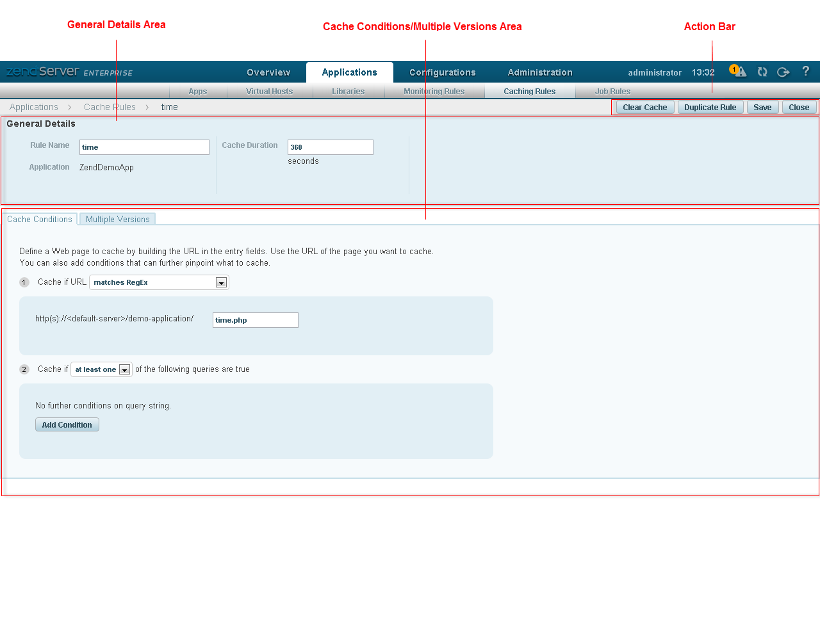Select the Cache Conditions tab
This screenshot has height=644, width=820.
coord(40,219)
